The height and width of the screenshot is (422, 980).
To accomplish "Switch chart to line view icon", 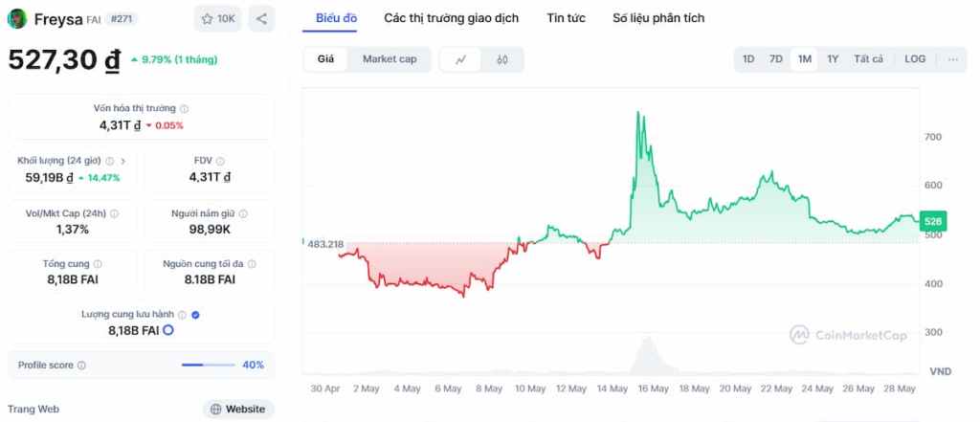I will pyautogui.click(x=461, y=59).
